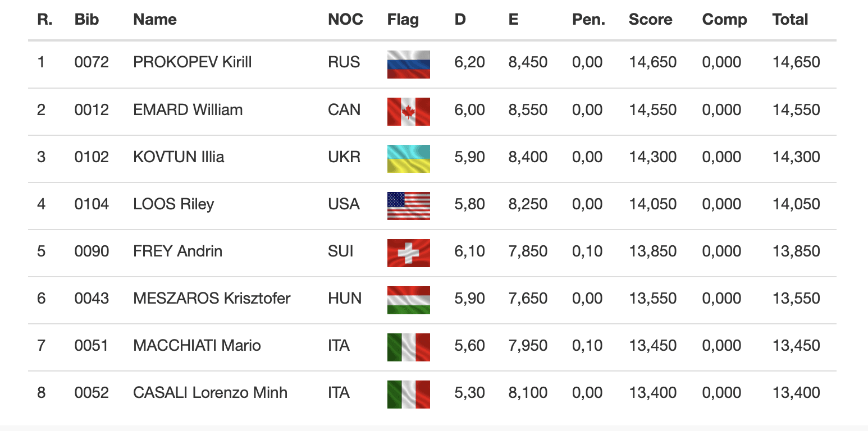Click FREY Andrin's penalty value 0,10
The height and width of the screenshot is (431, 868).
coord(587,251)
